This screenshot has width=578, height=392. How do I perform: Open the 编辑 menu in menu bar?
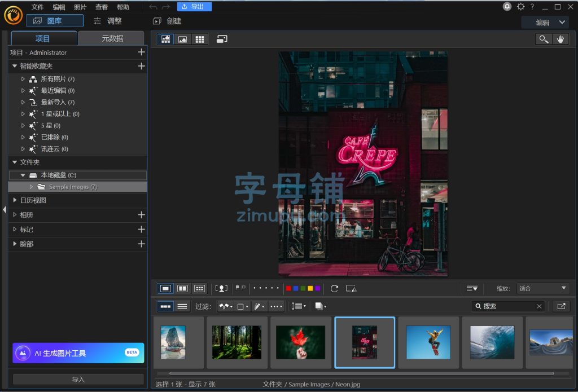[59, 7]
